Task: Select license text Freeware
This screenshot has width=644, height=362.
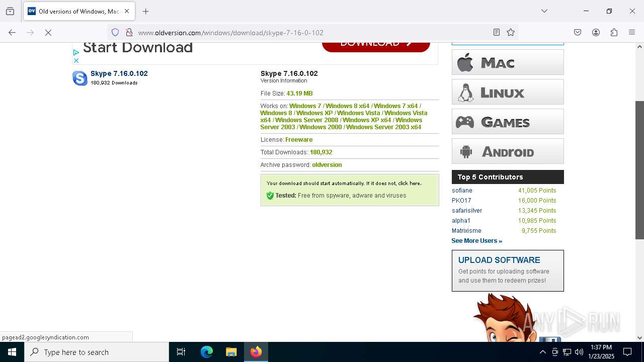Action: pos(299,140)
